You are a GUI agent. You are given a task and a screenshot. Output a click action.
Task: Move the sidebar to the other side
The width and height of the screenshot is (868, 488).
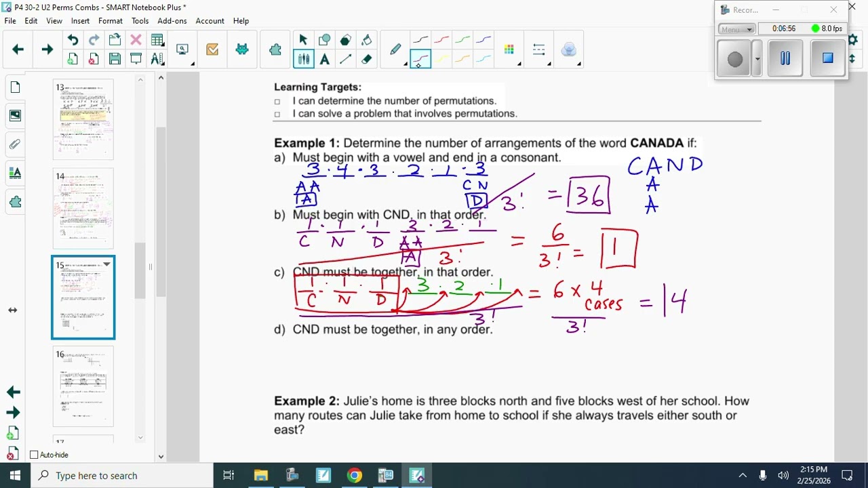click(x=13, y=310)
